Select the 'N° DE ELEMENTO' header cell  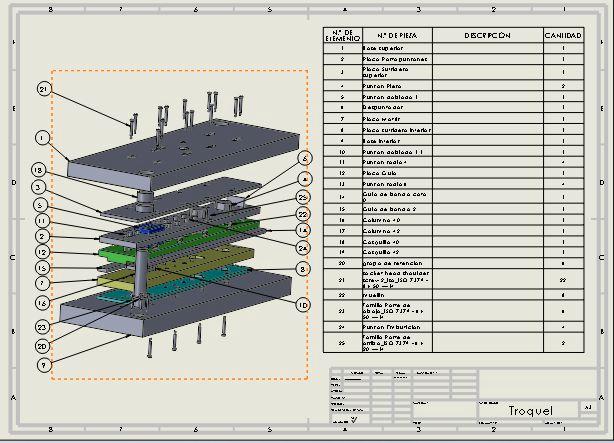(x=341, y=35)
